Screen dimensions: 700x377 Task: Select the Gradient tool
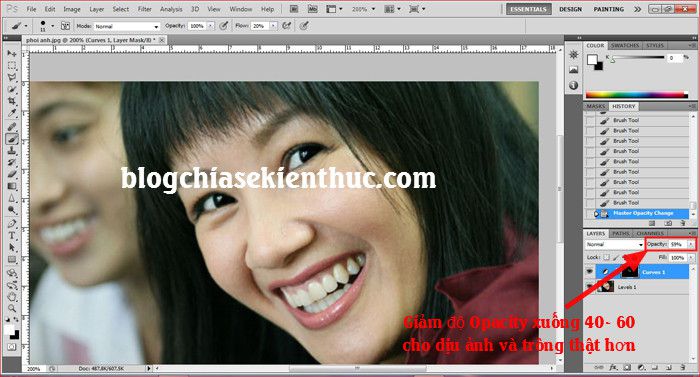pyautogui.click(x=12, y=187)
